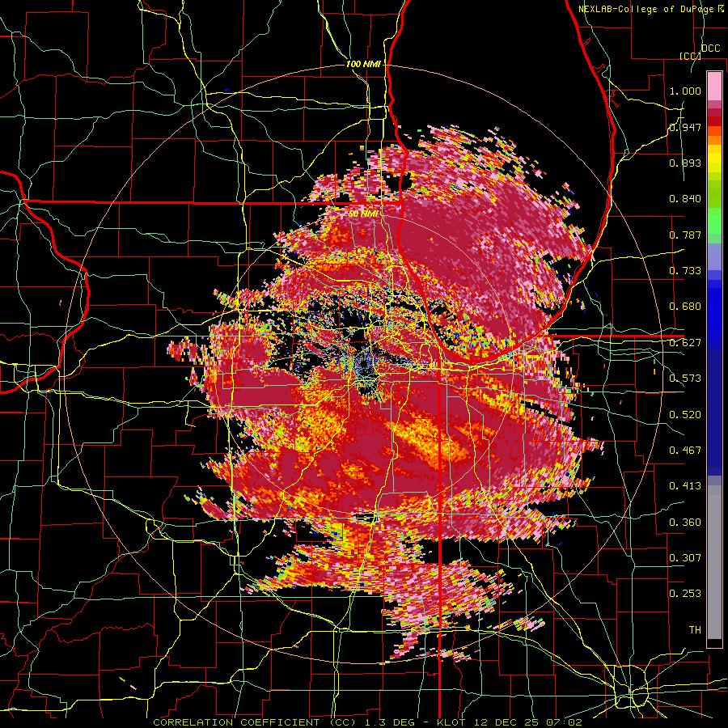The width and height of the screenshot is (728, 728).
Task: Click the 1.000 scale value
Action: 685,91
